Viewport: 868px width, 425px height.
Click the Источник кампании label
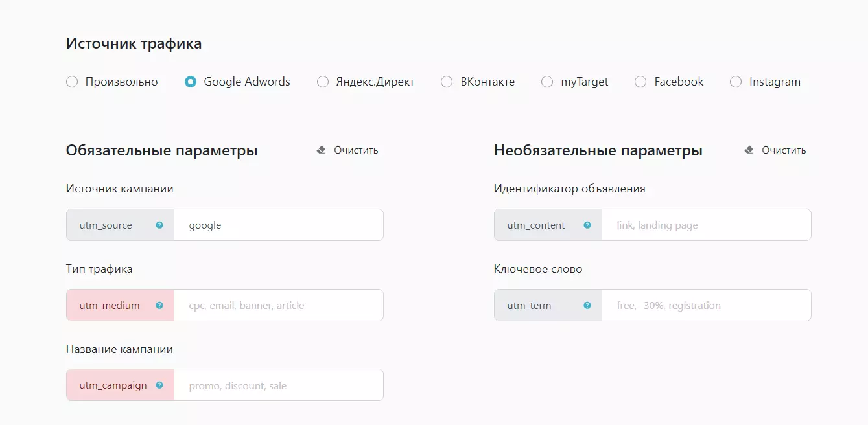pyautogui.click(x=120, y=189)
